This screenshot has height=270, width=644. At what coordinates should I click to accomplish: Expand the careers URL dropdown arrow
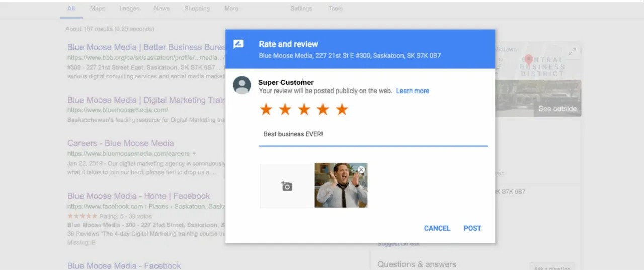click(194, 153)
